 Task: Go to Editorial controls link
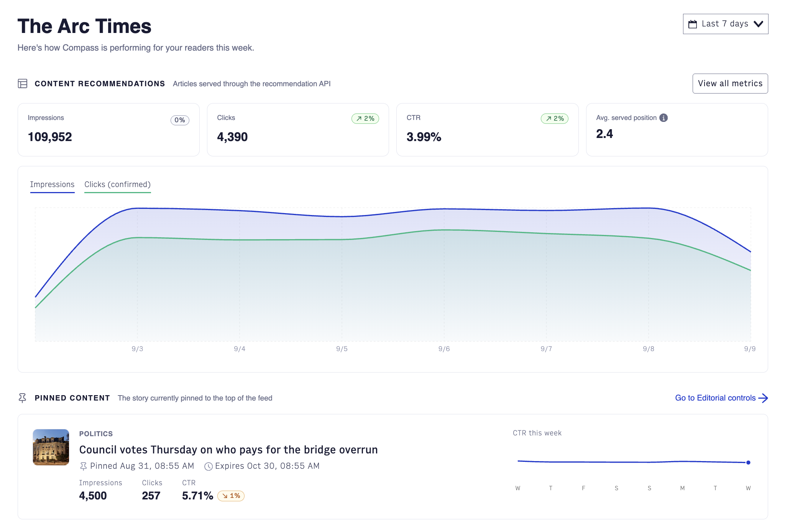point(721,398)
